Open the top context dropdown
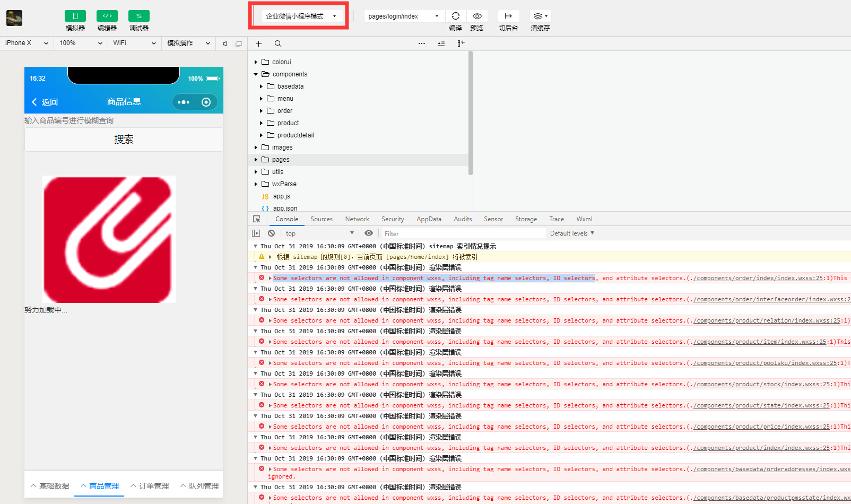Image resolution: width=851 pixels, height=504 pixels. [x=319, y=233]
